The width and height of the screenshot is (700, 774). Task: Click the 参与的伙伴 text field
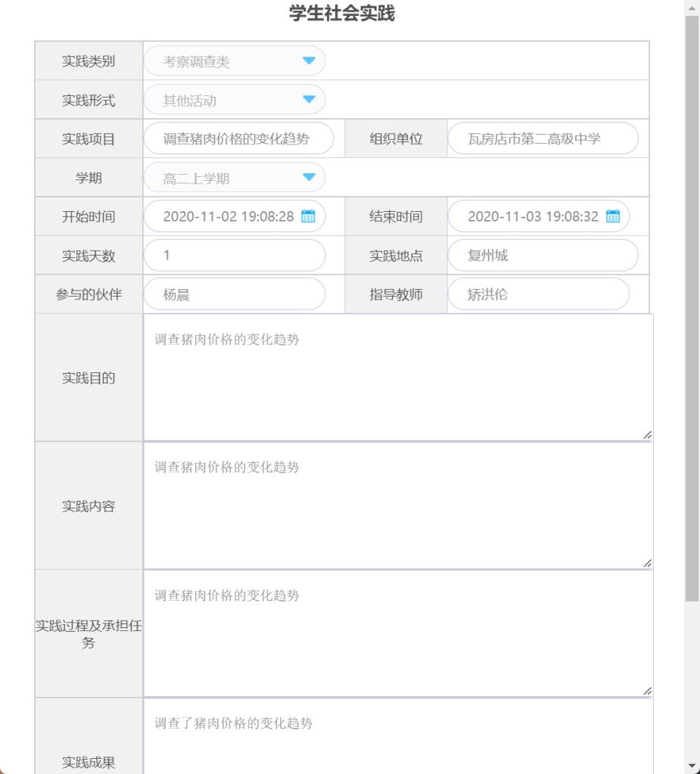coord(234,294)
